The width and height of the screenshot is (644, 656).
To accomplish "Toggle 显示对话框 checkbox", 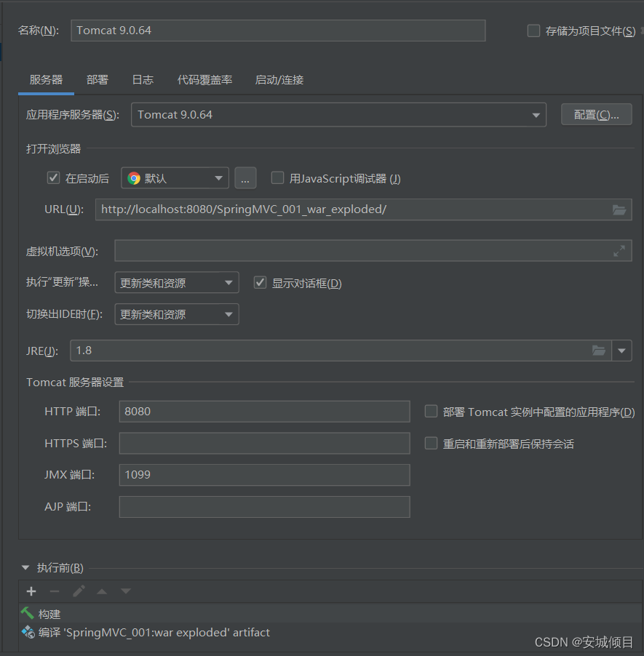I will [260, 282].
